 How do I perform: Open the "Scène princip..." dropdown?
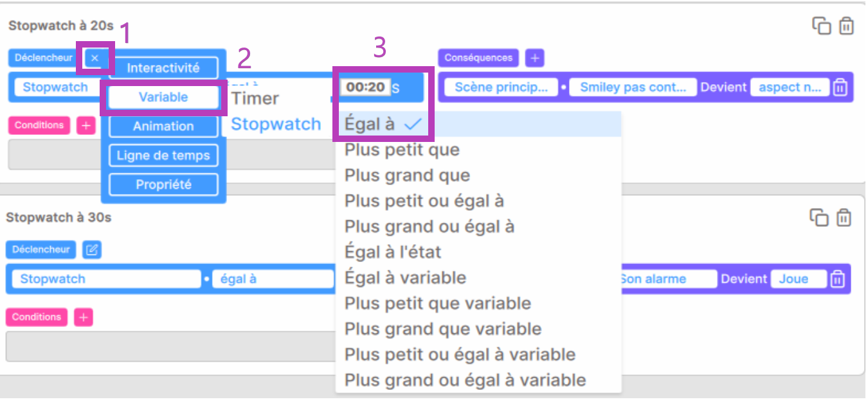pyautogui.click(x=502, y=87)
